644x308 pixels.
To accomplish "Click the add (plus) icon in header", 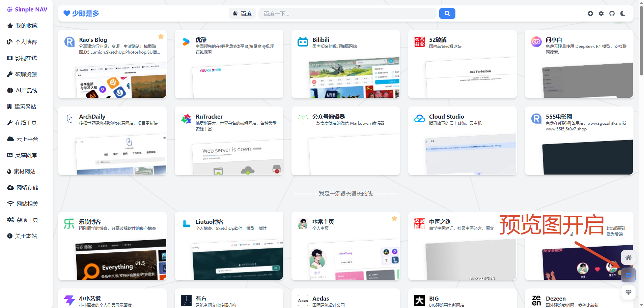I will 590,13.
